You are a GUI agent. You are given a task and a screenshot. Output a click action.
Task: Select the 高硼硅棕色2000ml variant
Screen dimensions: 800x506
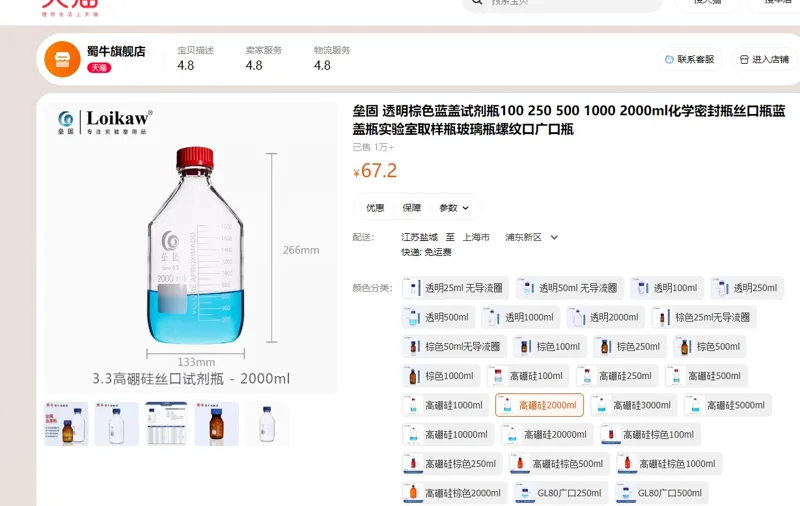pyautogui.click(x=455, y=493)
